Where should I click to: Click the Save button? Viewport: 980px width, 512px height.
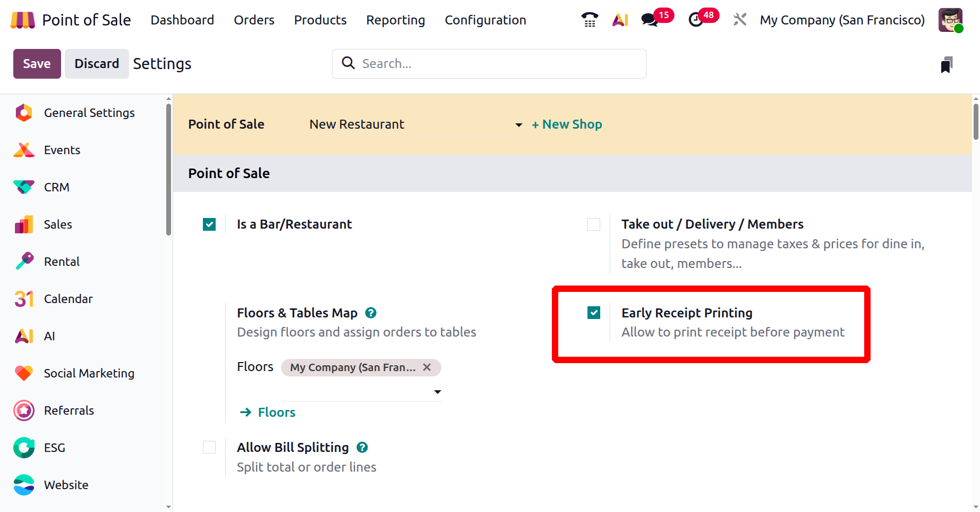click(37, 64)
